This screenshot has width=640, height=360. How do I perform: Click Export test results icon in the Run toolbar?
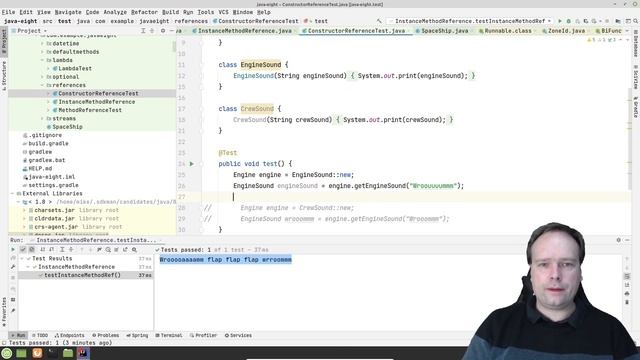[125, 249]
